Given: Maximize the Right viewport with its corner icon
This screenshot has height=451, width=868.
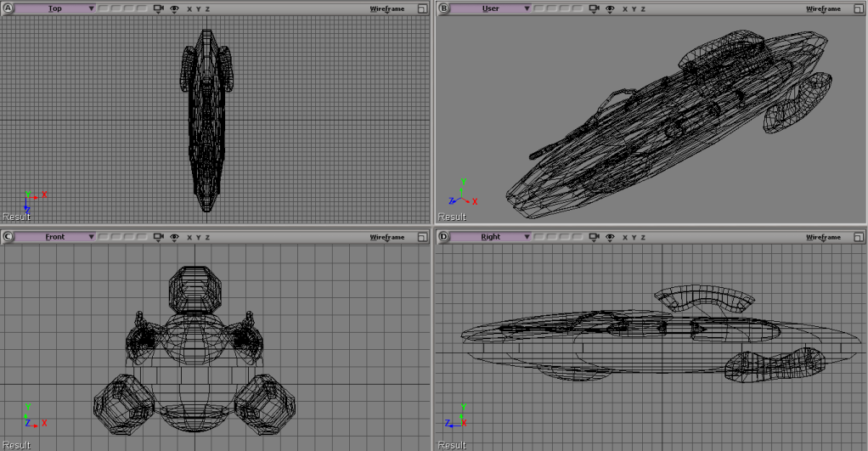Looking at the screenshot, I should [x=858, y=238].
